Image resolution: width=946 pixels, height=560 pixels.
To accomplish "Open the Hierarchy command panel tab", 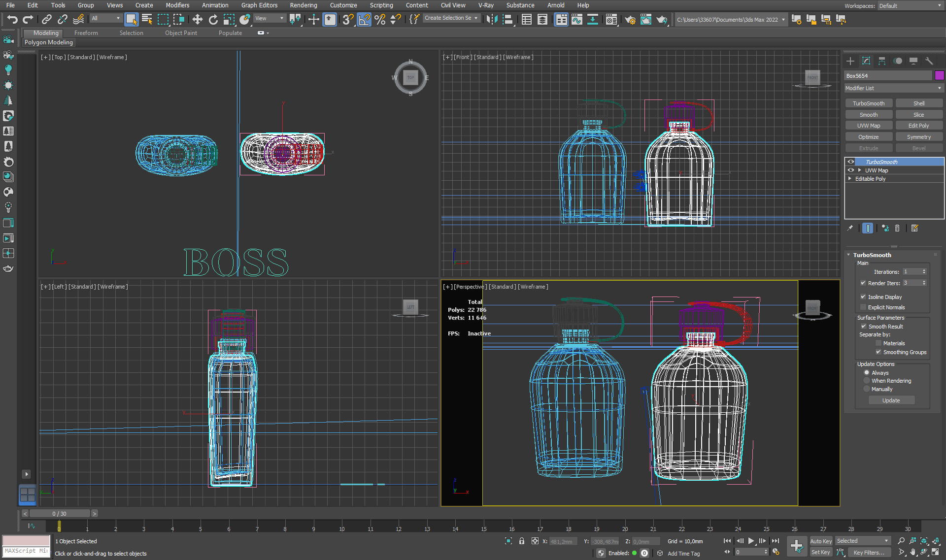I will coord(882,61).
